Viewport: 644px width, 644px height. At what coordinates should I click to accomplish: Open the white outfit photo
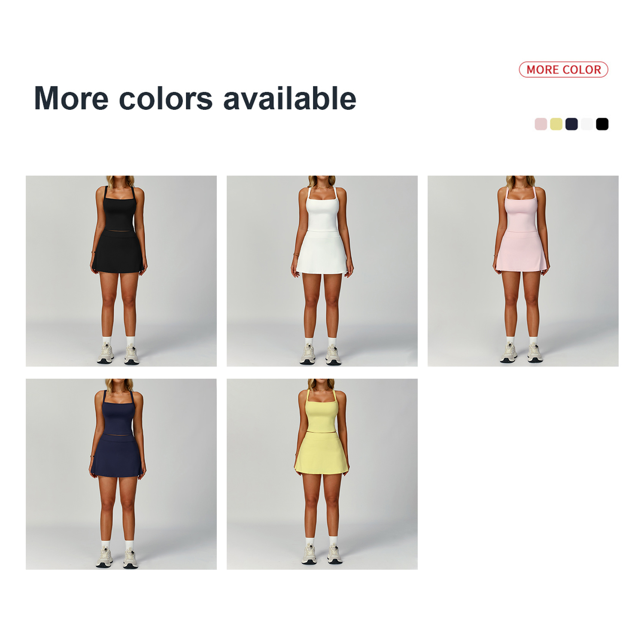click(322, 271)
